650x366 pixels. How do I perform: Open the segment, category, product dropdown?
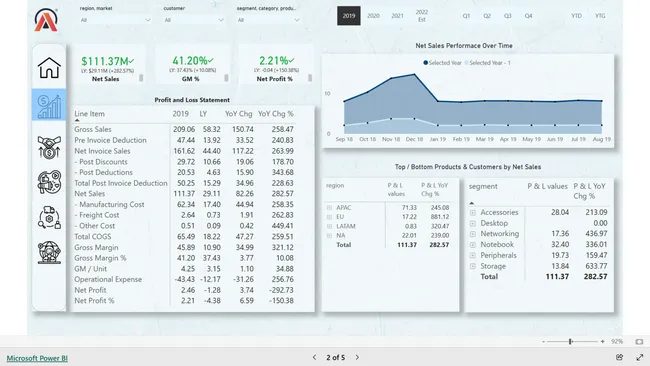coord(268,20)
